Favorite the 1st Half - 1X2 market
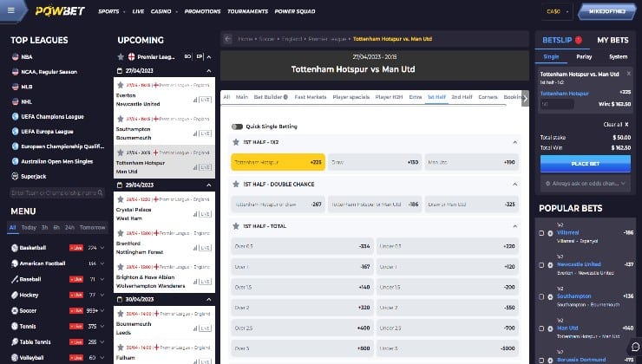Image resolution: width=642 pixels, height=364 pixels. [x=236, y=142]
